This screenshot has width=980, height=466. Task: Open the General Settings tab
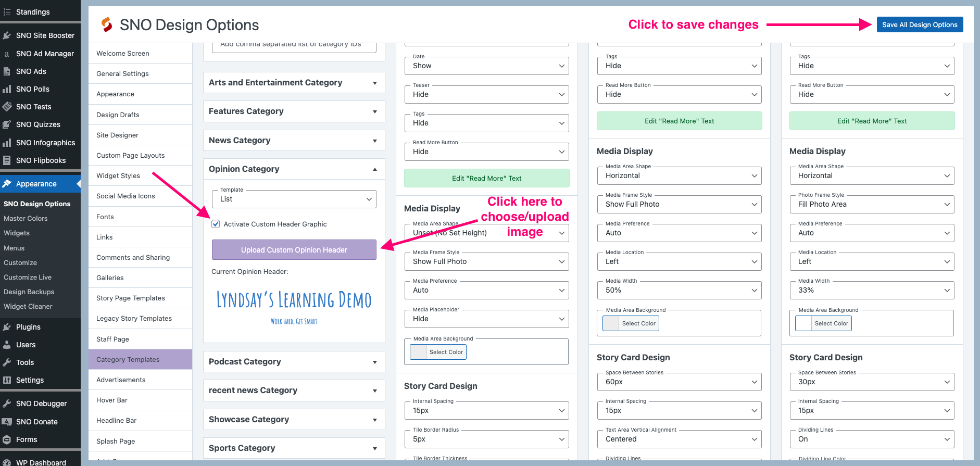click(140, 73)
